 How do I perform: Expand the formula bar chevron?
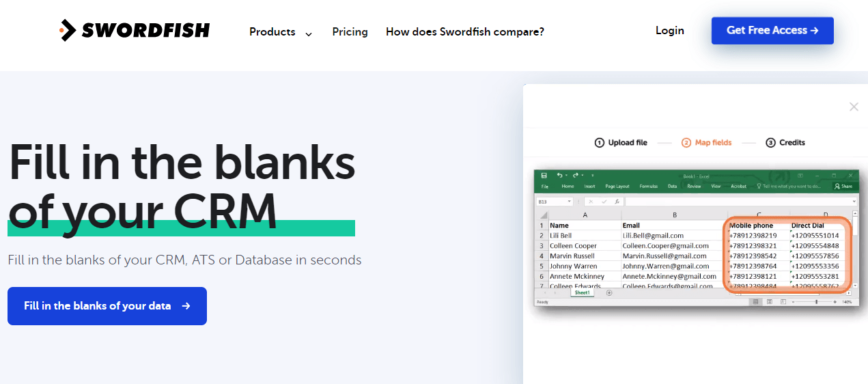[854, 202]
